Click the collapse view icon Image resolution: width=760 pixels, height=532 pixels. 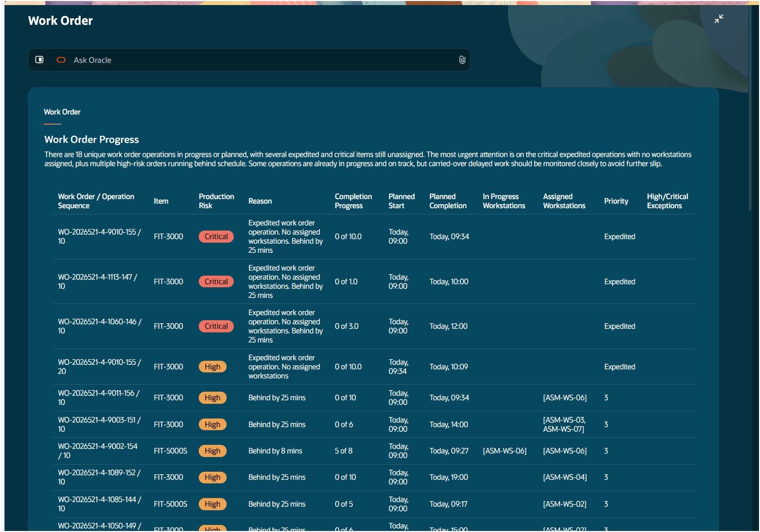click(x=718, y=19)
